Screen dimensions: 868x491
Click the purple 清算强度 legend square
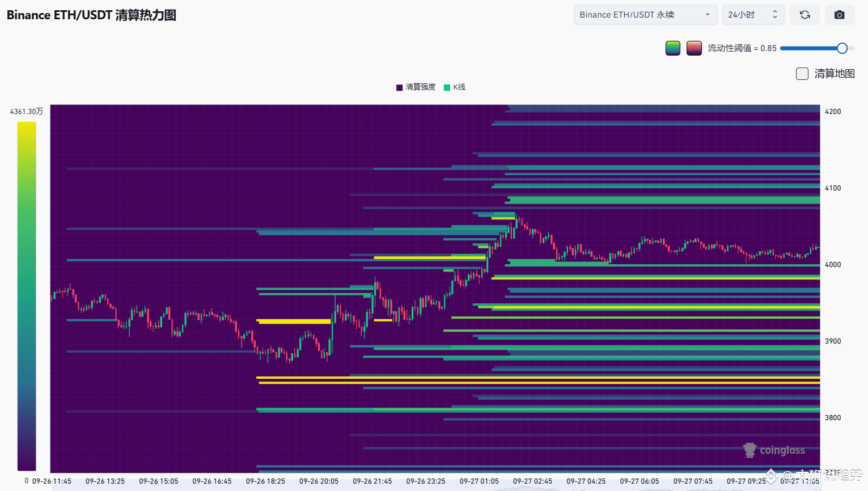click(x=399, y=87)
